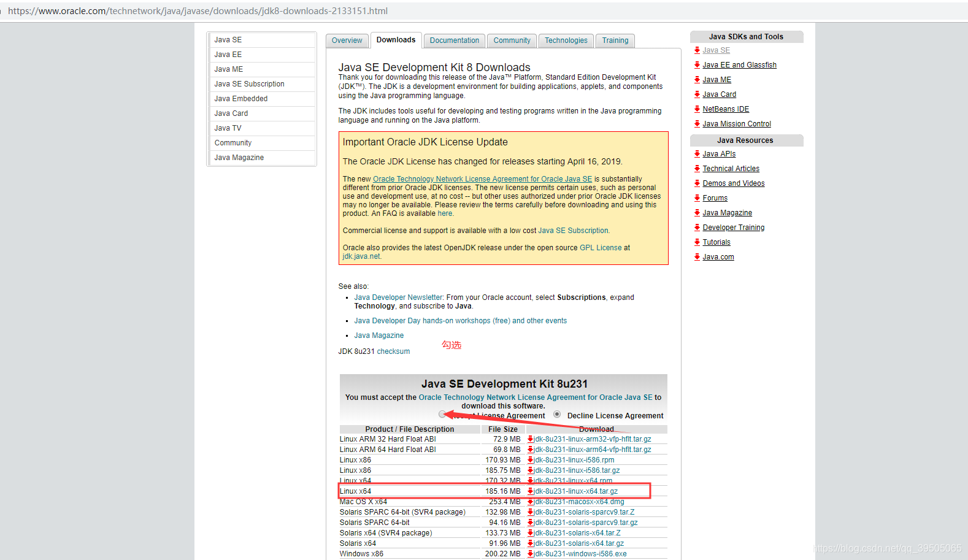This screenshot has width=968, height=560.
Task: Click download icon for jdk-8u231-linux-i586.rpm
Action: click(531, 460)
